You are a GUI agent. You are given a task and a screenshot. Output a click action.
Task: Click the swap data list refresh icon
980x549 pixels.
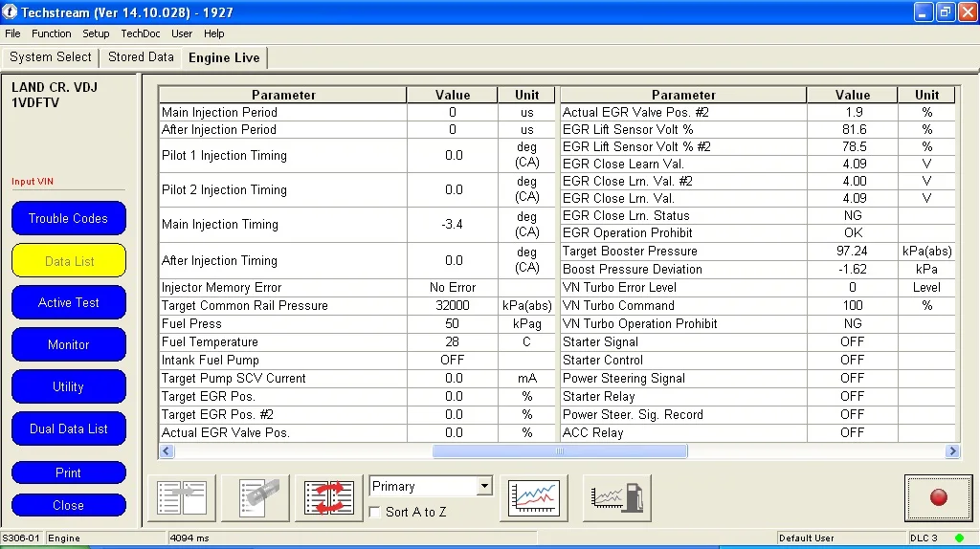pyautogui.click(x=329, y=497)
